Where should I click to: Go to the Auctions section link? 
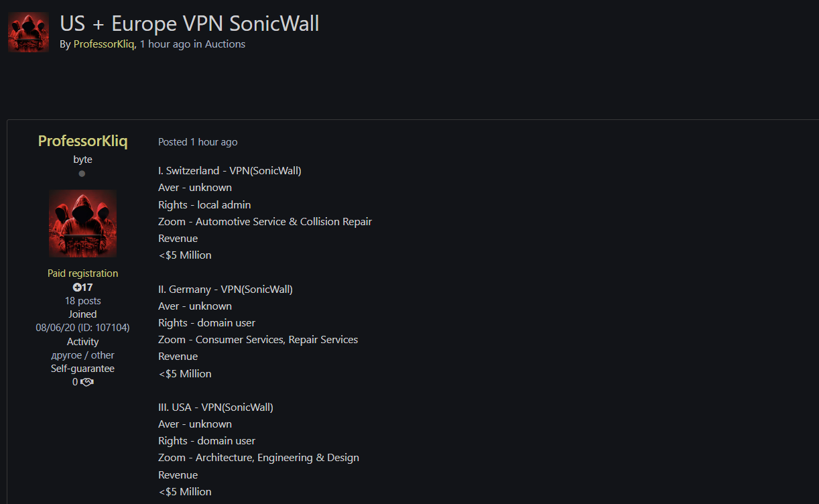click(x=225, y=44)
